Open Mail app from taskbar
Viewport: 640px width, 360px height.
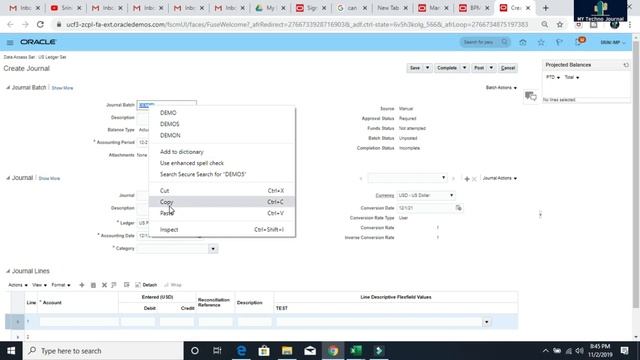(x=310, y=351)
